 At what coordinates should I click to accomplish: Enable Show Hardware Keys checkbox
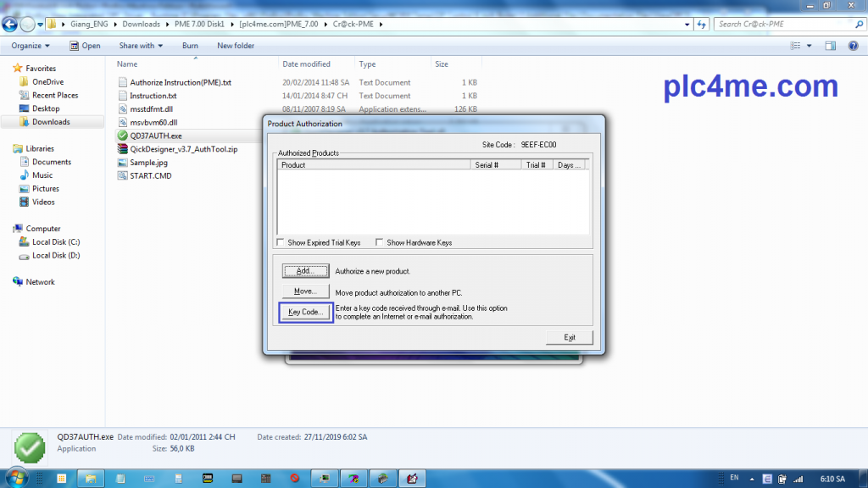(x=380, y=243)
